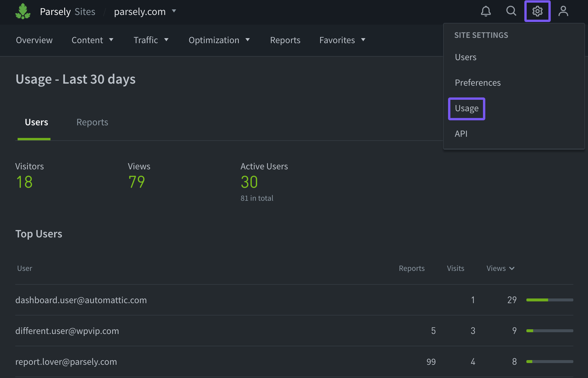Screen dimensions: 588x378
Task: Expand the Optimization menu
Action: point(219,40)
